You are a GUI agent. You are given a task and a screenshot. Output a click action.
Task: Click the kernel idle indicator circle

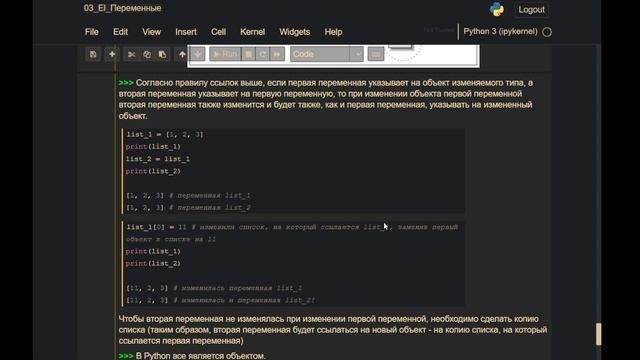coord(547,32)
